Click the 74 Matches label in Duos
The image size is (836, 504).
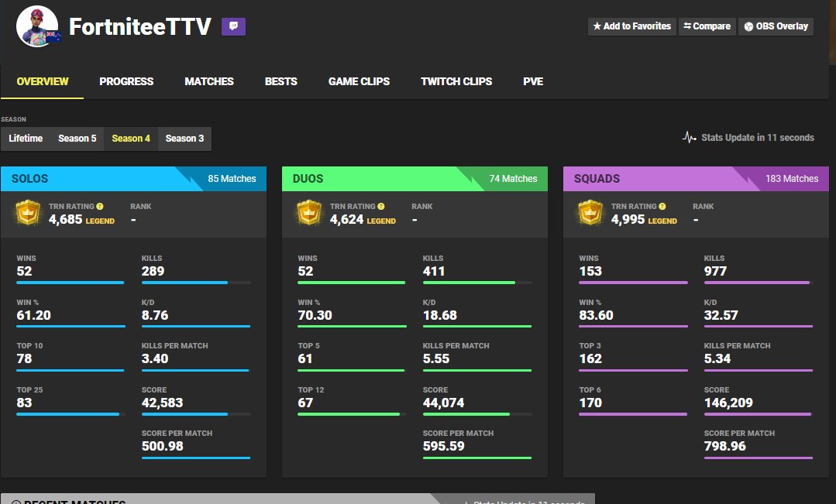[513, 179]
